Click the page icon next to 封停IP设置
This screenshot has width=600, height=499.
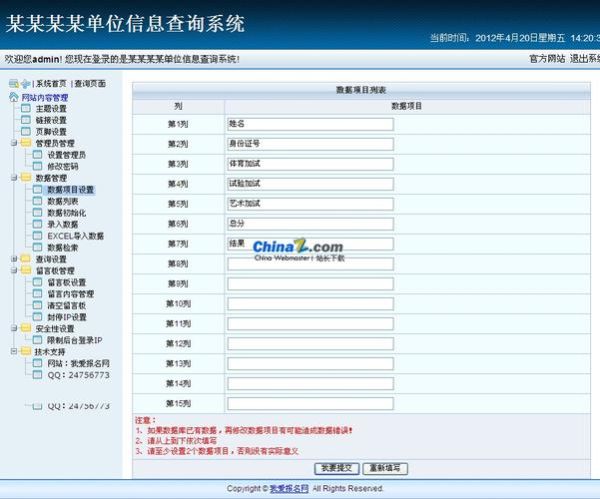(38, 316)
